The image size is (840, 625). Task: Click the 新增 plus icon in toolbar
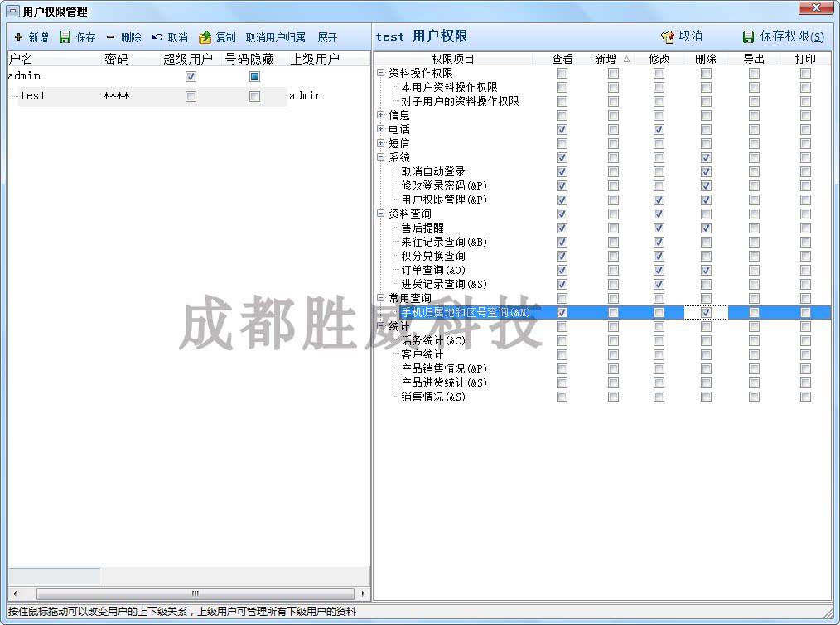(x=18, y=37)
